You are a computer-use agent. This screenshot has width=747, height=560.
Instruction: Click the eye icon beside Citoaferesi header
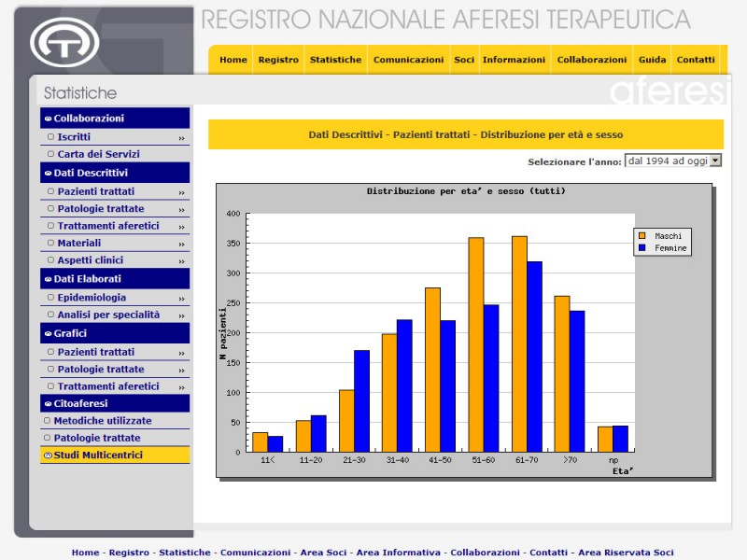49,404
